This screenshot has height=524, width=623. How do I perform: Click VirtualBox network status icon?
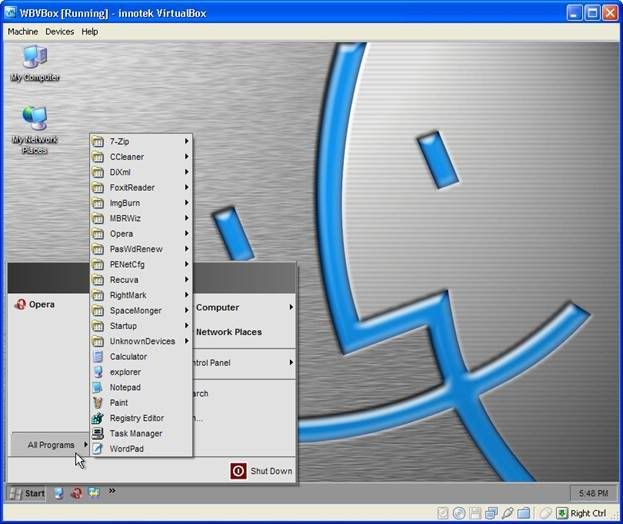(491, 513)
